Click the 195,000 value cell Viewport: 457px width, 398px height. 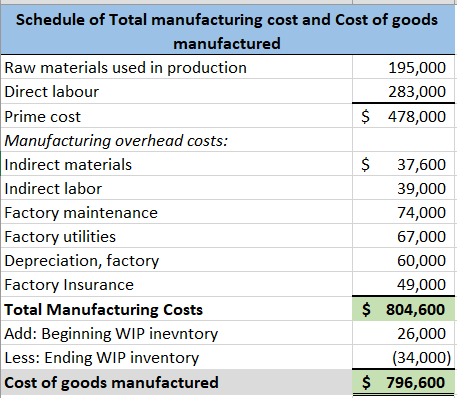(403, 67)
